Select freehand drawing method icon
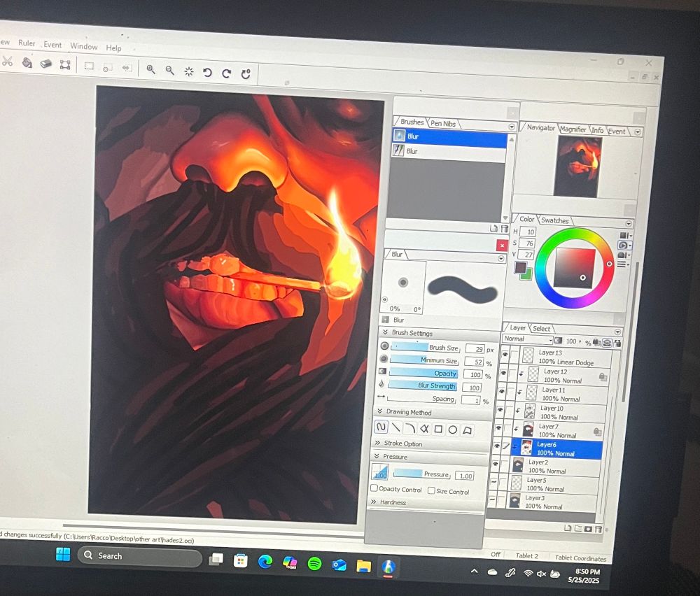700x596 pixels. [x=381, y=427]
